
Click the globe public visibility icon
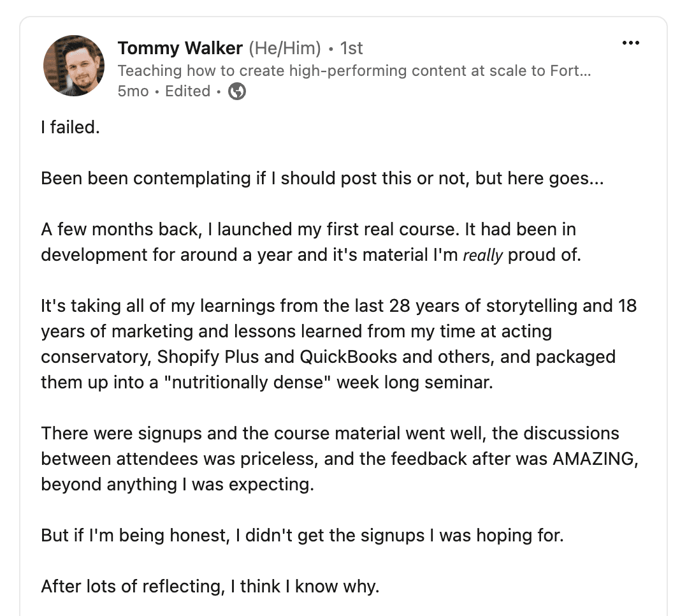[237, 92]
